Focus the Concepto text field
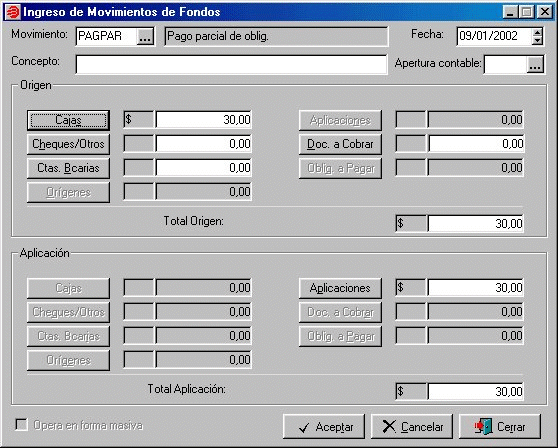558x448 pixels. (x=231, y=64)
